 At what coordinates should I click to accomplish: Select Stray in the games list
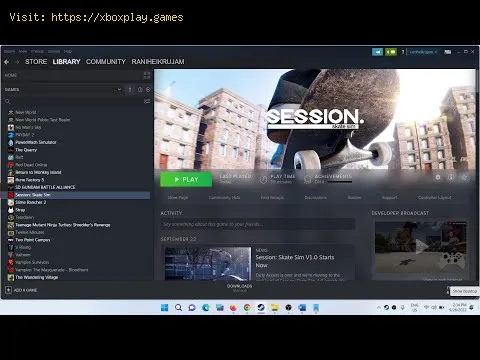click(20, 210)
